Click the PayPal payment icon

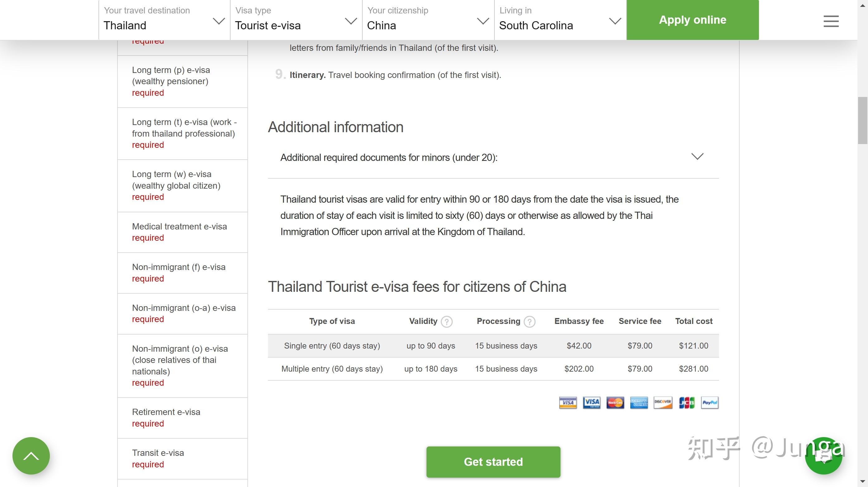[710, 402]
